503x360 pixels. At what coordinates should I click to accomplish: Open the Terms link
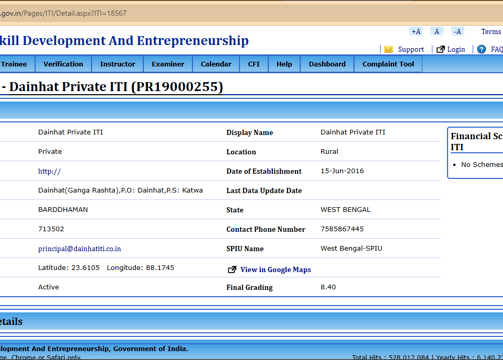click(491, 31)
